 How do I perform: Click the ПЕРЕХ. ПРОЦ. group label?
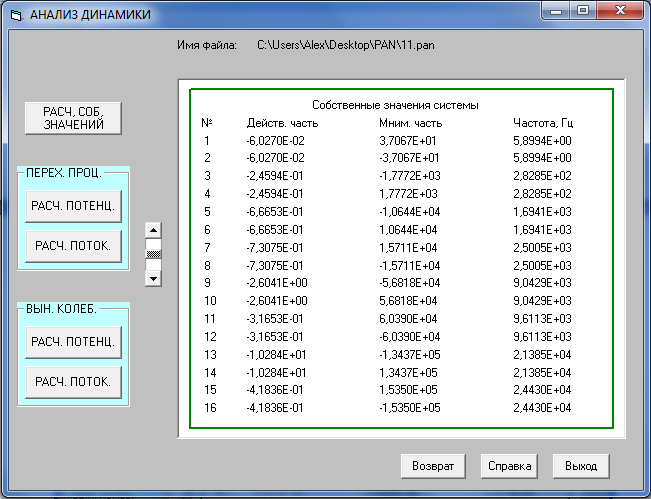pyautogui.click(x=64, y=173)
